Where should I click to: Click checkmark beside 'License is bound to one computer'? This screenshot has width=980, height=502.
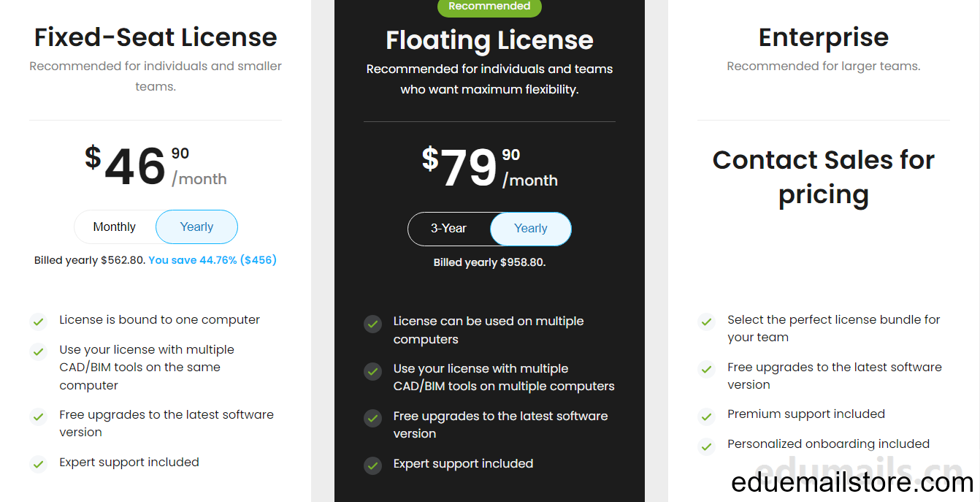(x=38, y=321)
